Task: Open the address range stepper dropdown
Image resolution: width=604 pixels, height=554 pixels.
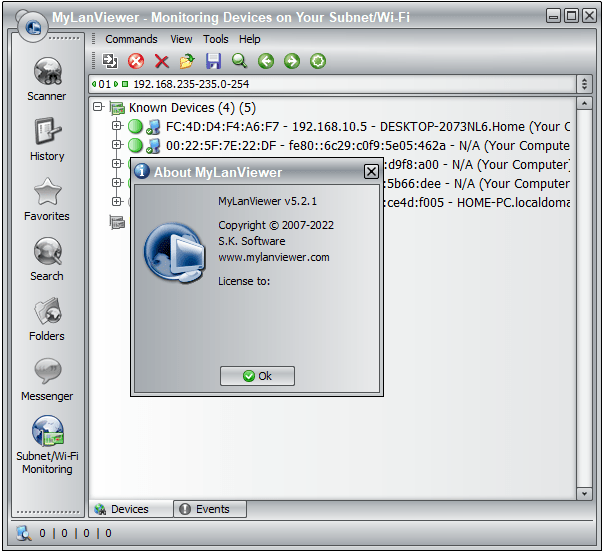Action: (584, 84)
